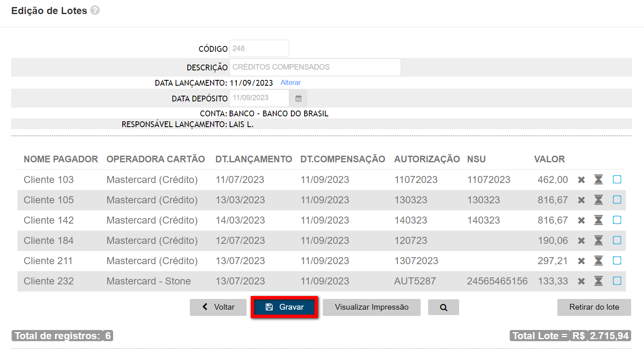Check the box for Cliente 232

coord(617,281)
